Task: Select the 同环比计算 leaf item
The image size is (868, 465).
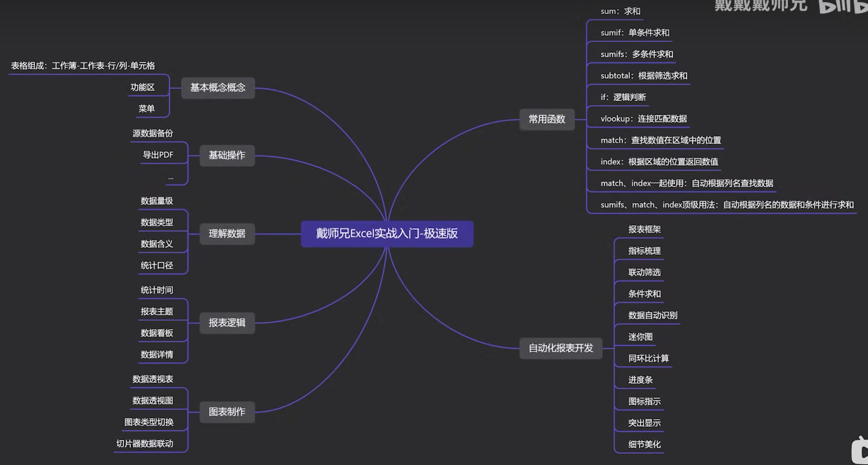Action: pos(649,358)
